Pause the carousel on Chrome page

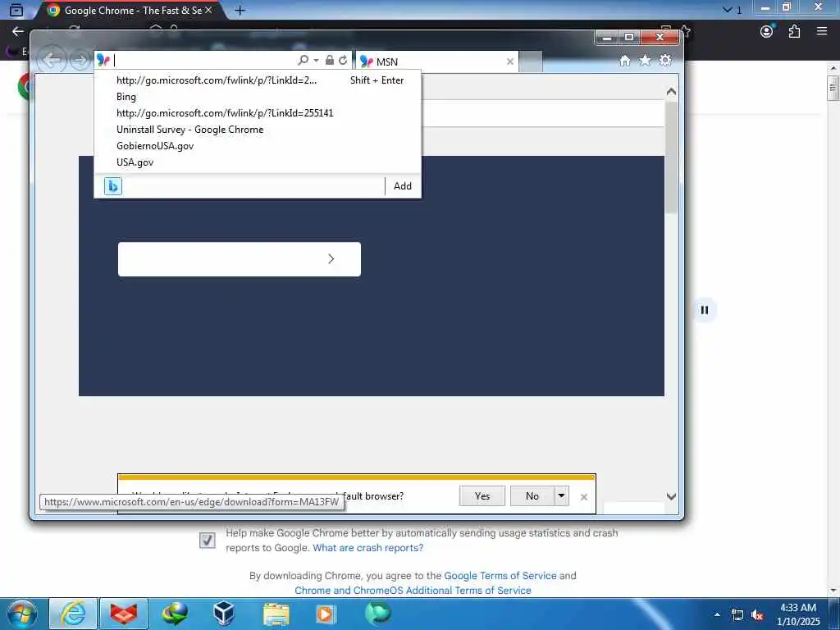click(x=705, y=310)
